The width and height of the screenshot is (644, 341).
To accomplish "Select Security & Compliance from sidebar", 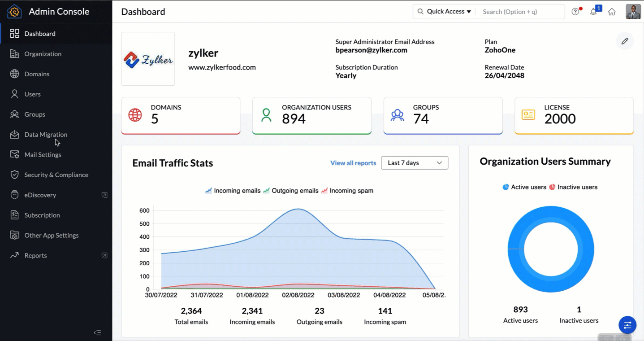I will click(x=56, y=175).
